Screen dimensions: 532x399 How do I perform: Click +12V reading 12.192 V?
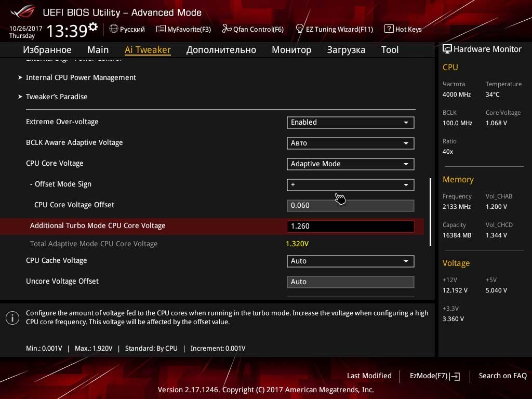pos(455,290)
